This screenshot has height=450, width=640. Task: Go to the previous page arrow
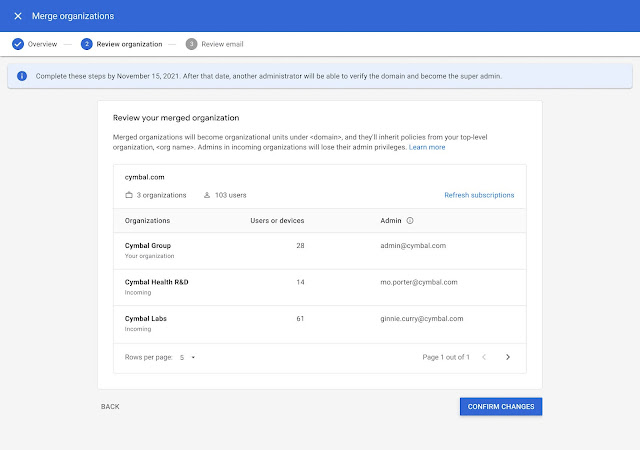(x=484, y=357)
